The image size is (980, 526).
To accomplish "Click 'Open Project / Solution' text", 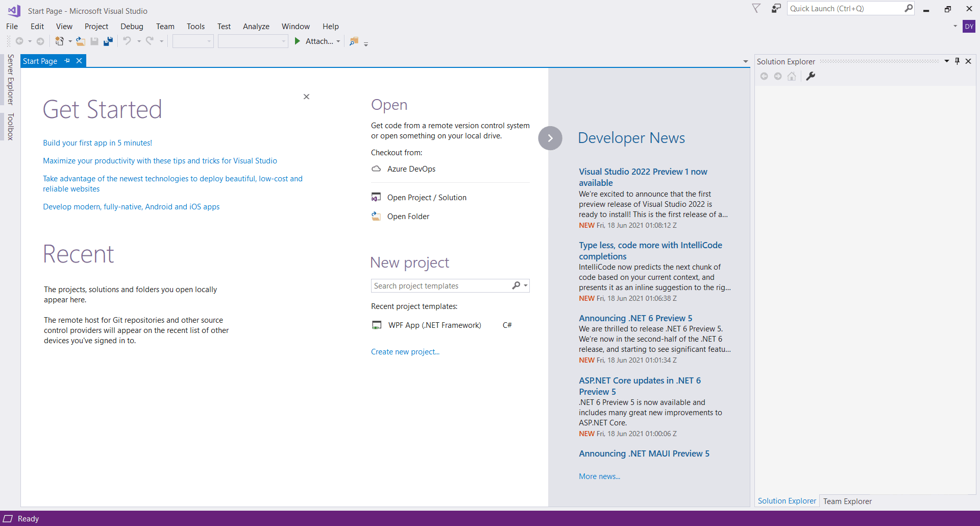I will pos(427,198).
